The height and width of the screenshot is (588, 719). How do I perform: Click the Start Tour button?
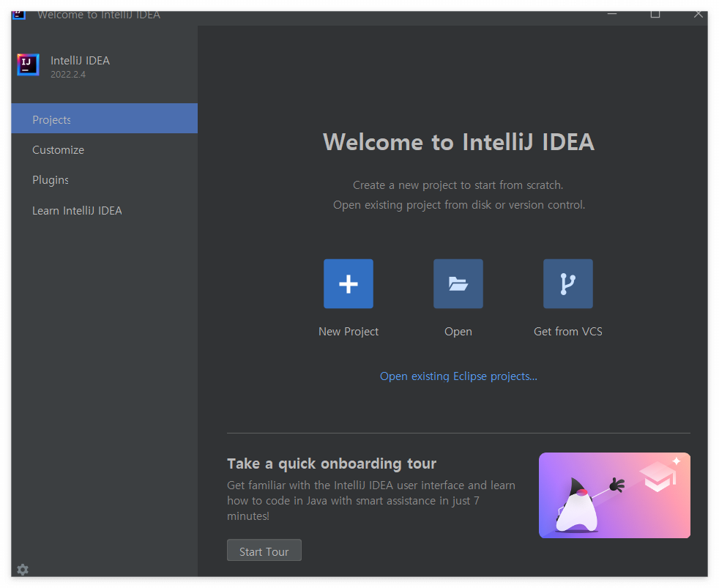(264, 551)
